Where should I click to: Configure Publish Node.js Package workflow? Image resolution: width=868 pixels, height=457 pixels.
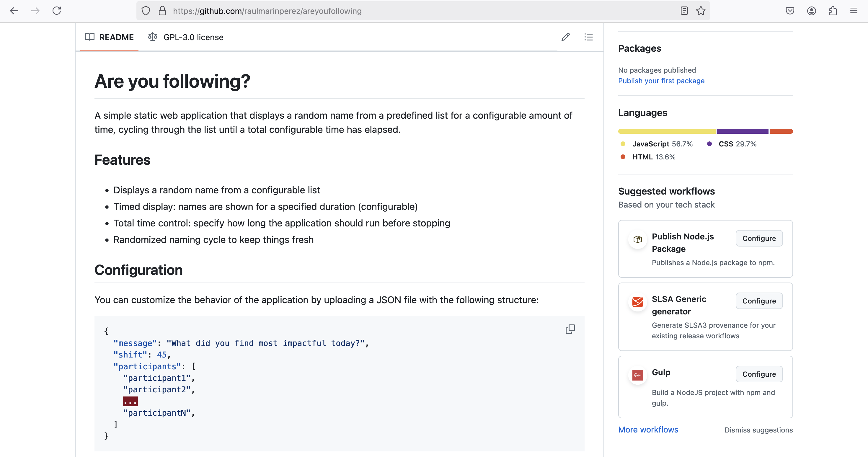click(759, 238)
